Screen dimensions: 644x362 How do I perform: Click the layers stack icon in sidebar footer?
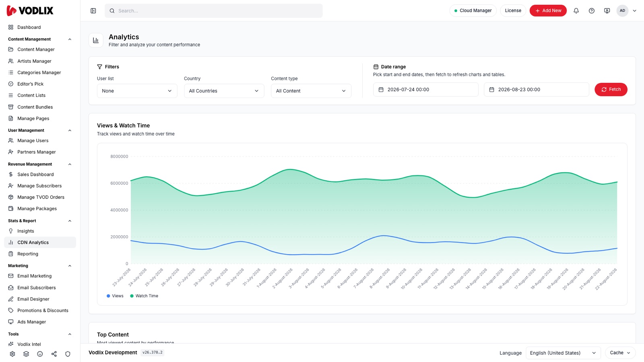[x=26, y=354]
